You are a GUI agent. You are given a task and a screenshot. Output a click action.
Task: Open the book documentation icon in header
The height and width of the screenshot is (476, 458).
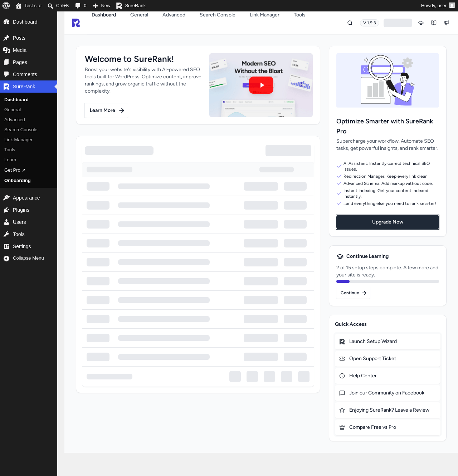tap(434, 23)
